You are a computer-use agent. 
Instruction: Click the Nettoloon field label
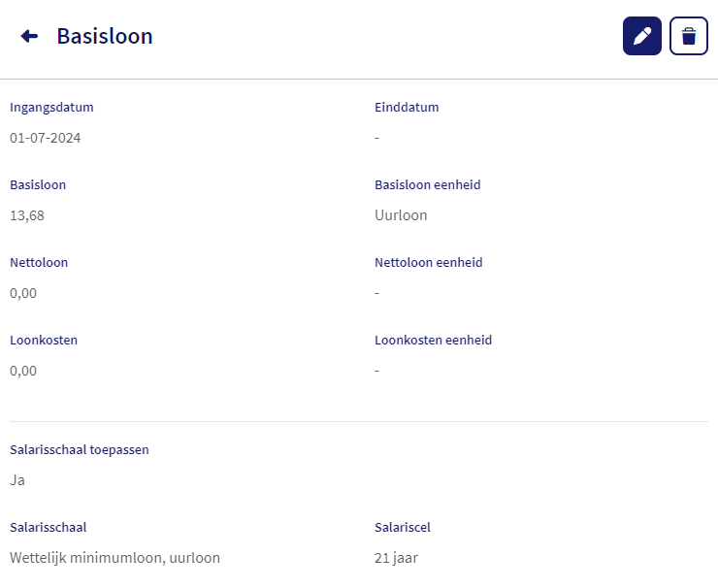point(39,263)
